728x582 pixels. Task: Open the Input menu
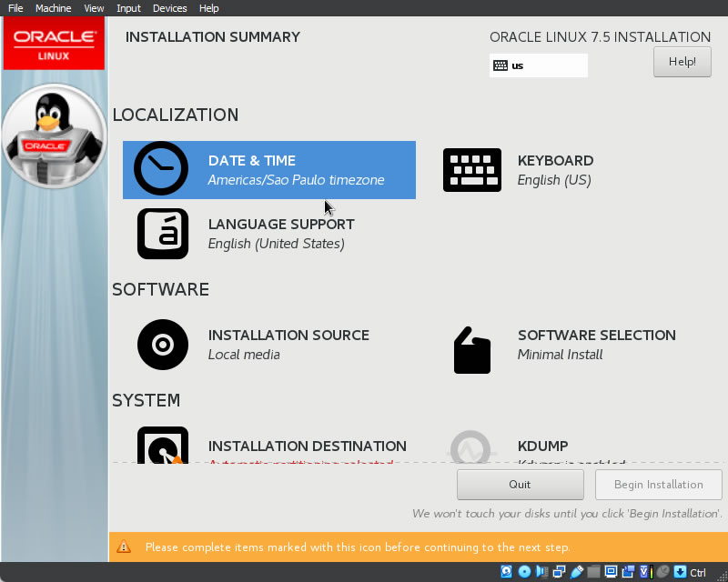point(128,8)
